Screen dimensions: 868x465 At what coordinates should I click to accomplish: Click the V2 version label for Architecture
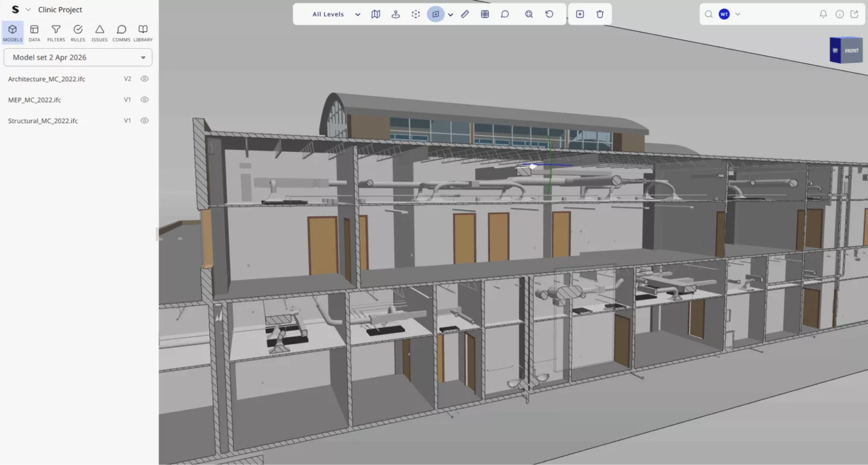point(128,79)
